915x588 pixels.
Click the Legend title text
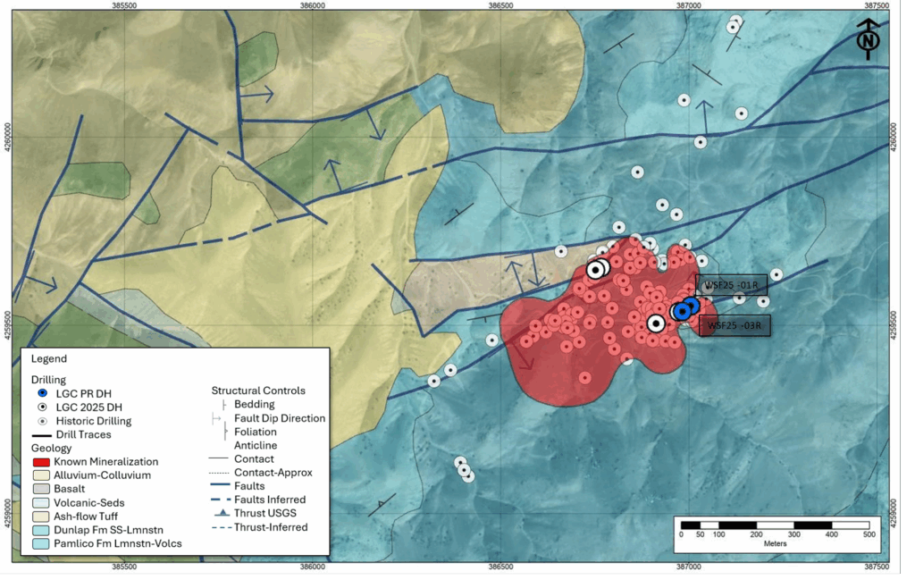pos(48,358)
